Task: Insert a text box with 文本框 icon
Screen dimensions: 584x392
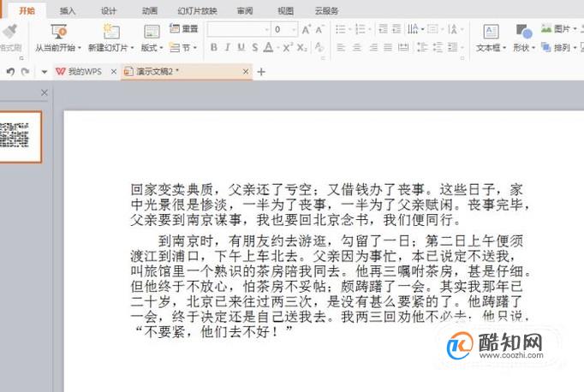Action: click(491, 32)
